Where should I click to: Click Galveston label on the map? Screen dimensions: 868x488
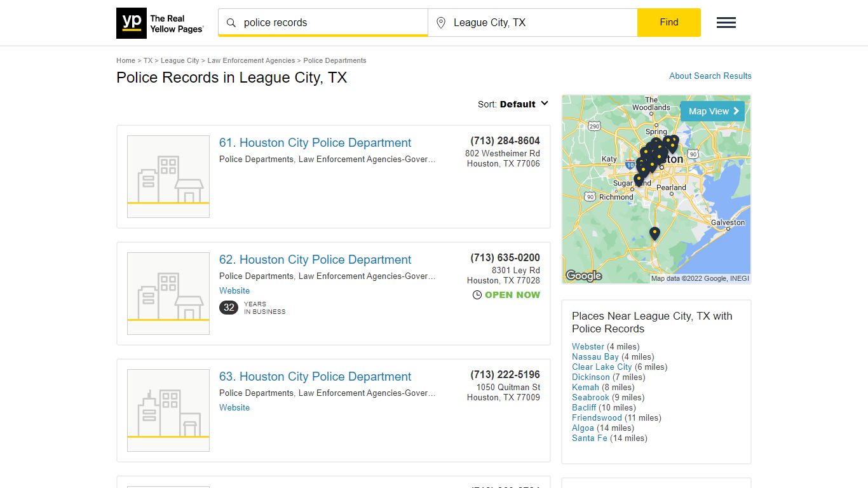tap(728, 222)
